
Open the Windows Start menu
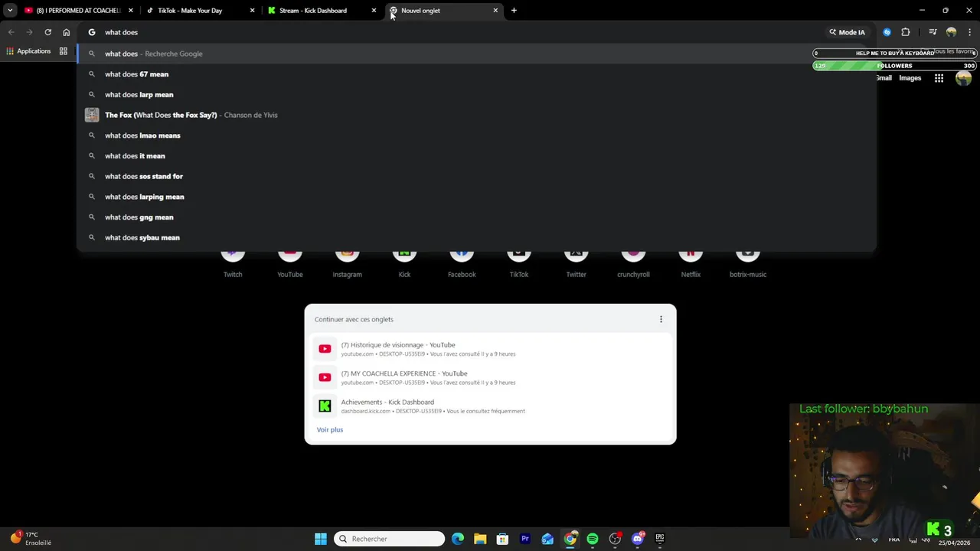321,539
